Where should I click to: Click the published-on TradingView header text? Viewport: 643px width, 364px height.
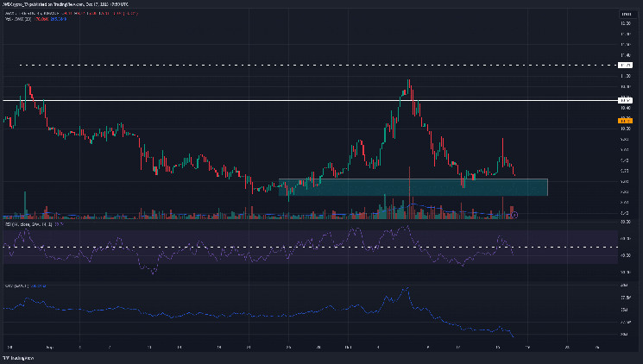(x=66, y=4)
